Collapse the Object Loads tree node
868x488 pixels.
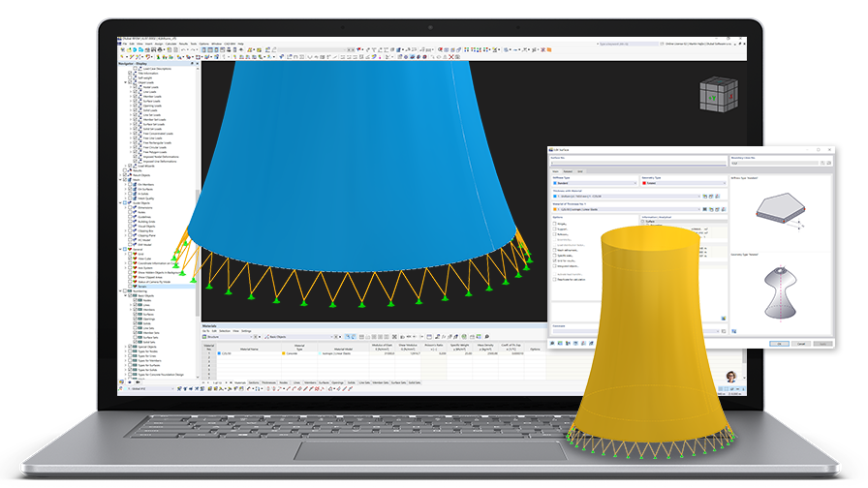126,82
